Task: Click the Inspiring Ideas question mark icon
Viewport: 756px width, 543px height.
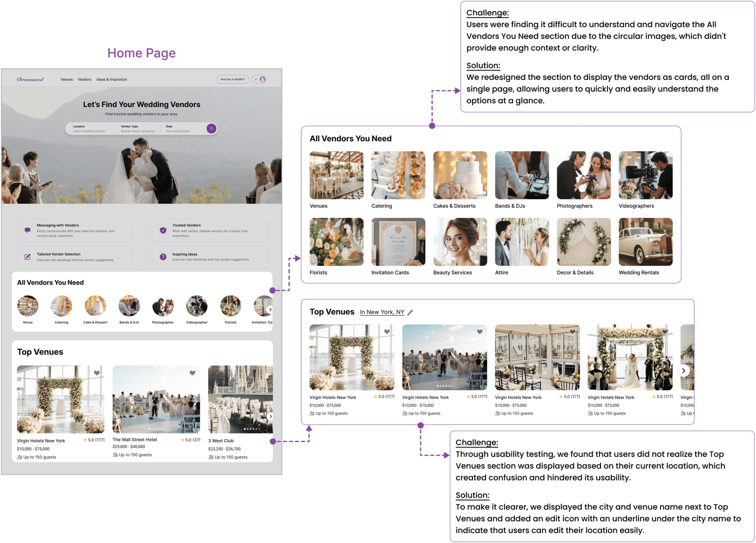Action: pos(163,257)
